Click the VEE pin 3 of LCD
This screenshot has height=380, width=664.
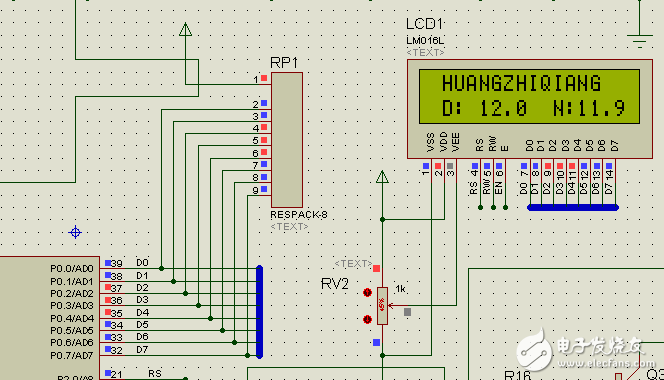click(x=450, y=169)
